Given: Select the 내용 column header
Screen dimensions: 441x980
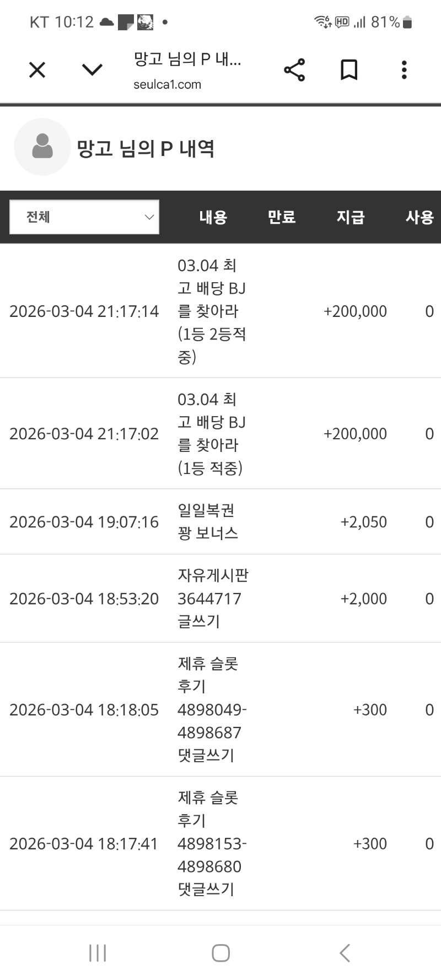Looking at the screenshot, I should pyautogui.click(x=213, y=217).
